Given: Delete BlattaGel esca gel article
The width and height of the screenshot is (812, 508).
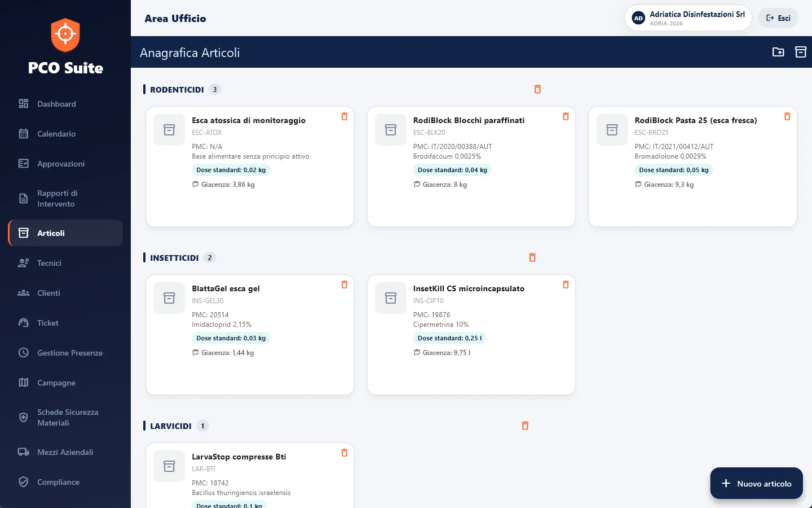Looking at the screenshot, I should (345, 284).
